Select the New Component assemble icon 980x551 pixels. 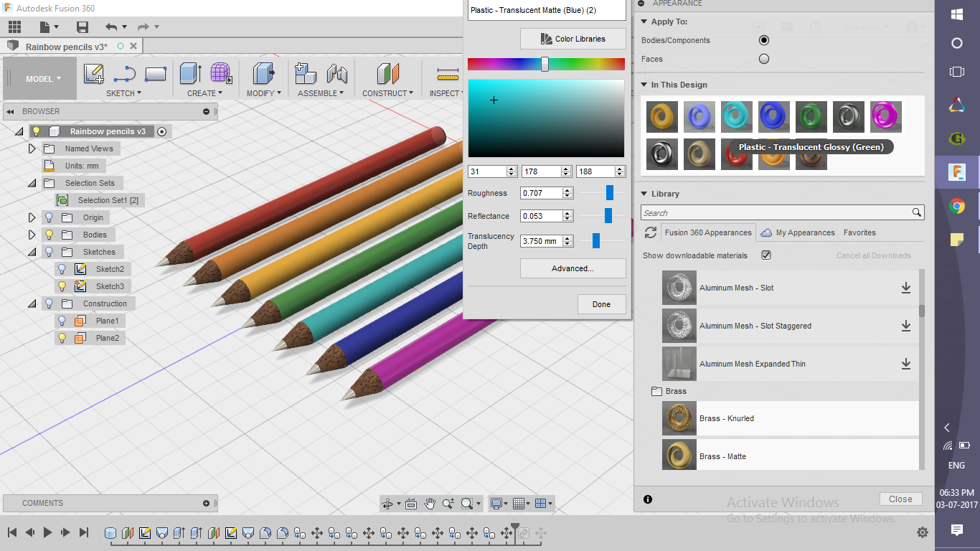click(x=306, y=74)
